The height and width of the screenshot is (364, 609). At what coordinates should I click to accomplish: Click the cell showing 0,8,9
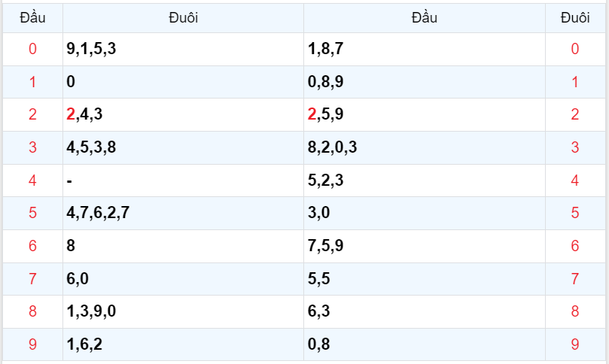point(326,82)
